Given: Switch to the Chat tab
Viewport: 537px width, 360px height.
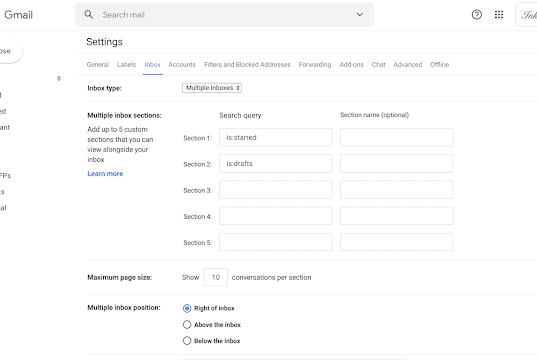Looking at the screenshot, I should coord(378,65).
